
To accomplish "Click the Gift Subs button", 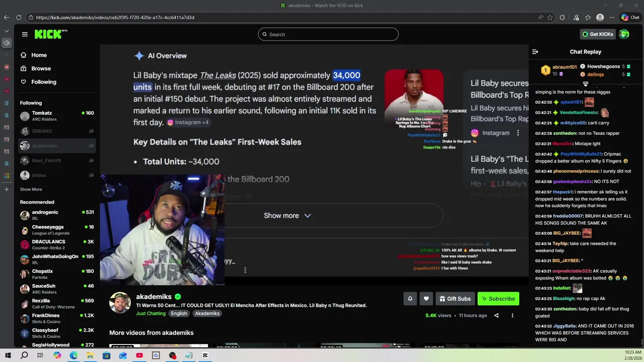I will pos(455,299).
